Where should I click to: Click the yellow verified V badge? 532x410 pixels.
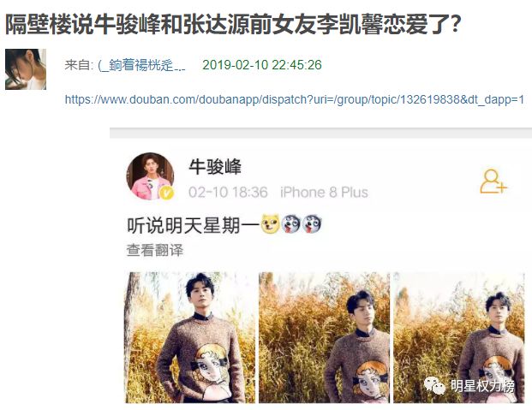point(166,193)
